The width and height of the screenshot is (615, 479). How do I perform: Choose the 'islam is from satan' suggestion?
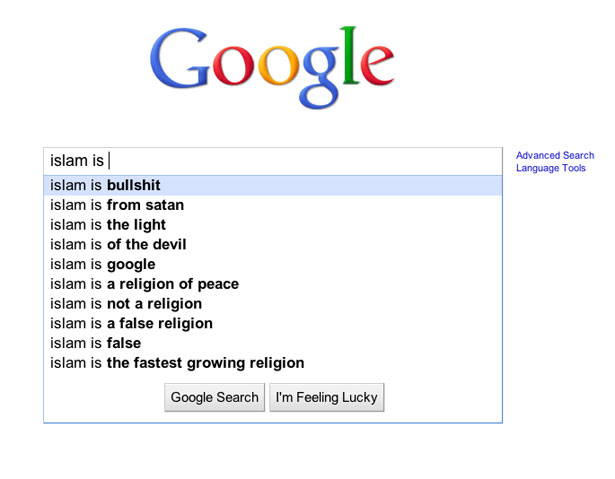(x=117, y=205)
